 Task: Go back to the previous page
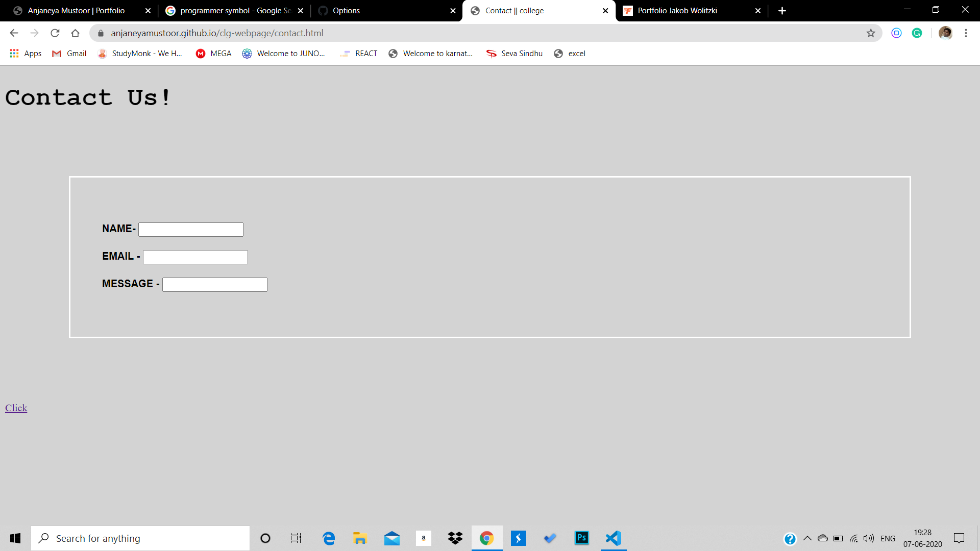(14, 33)
